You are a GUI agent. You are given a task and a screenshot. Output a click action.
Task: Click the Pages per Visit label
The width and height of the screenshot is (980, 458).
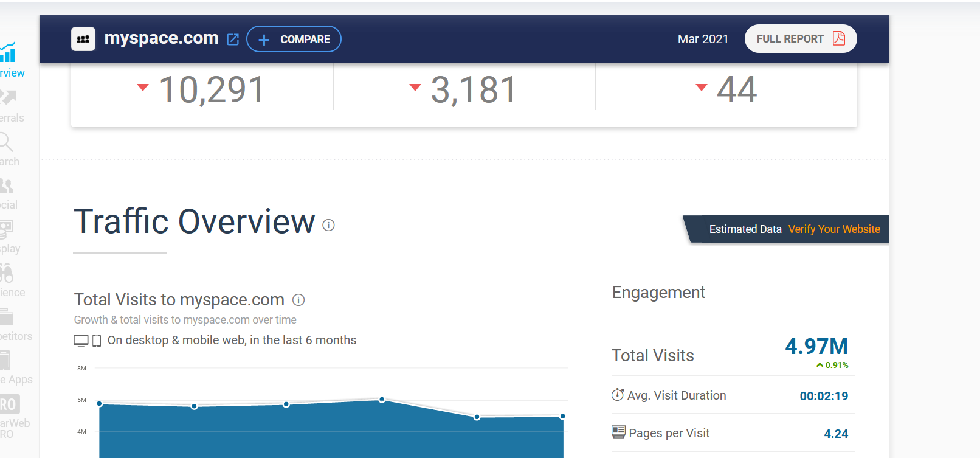(669, 433)
